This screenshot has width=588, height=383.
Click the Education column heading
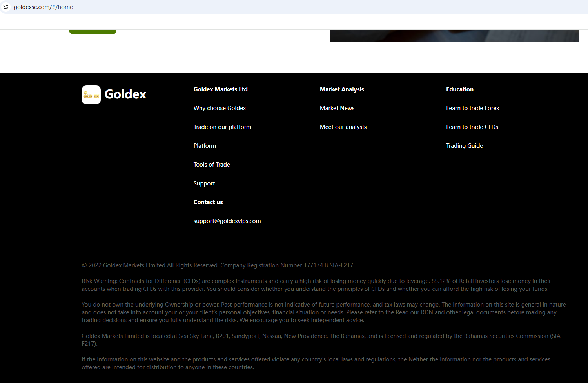460,89
